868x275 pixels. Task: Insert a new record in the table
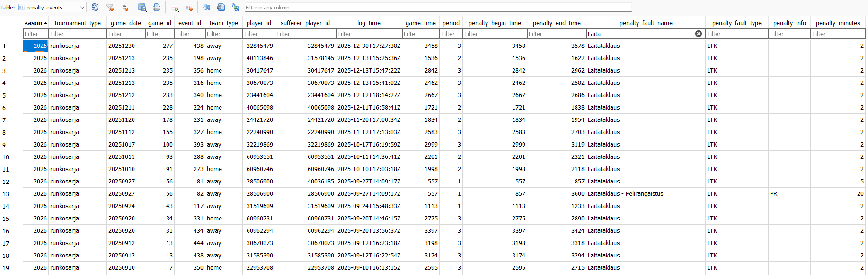(175, 8)
